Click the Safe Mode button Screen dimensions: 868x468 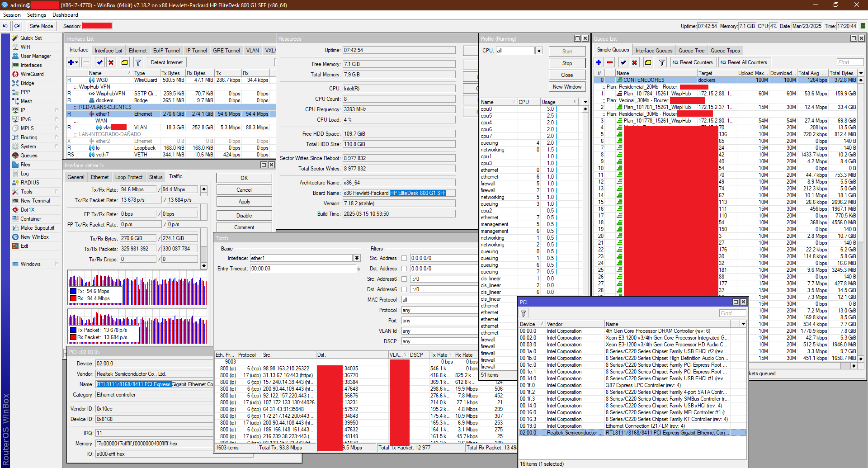pyautogui.click(x=41, y=26)
